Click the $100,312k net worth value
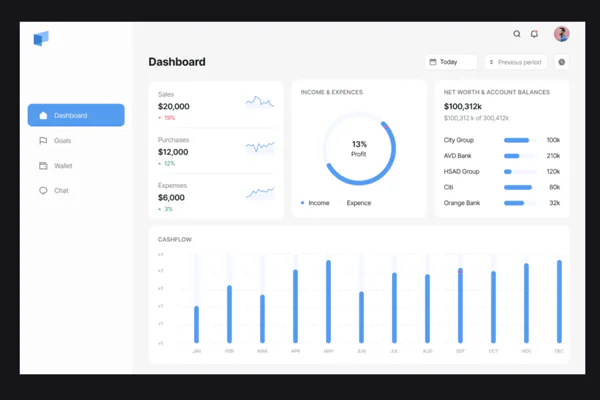Viewport: 600px width, 400px height. click(463, 106)
